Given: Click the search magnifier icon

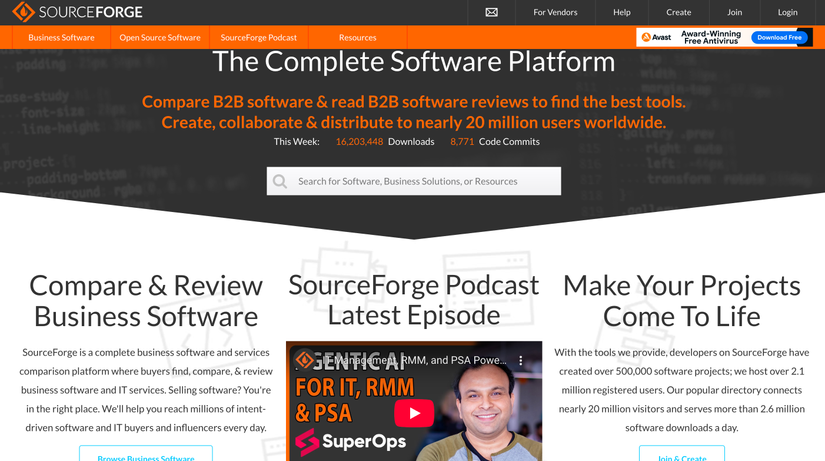Looking at the screenshot, I should (x=280, y=182).
